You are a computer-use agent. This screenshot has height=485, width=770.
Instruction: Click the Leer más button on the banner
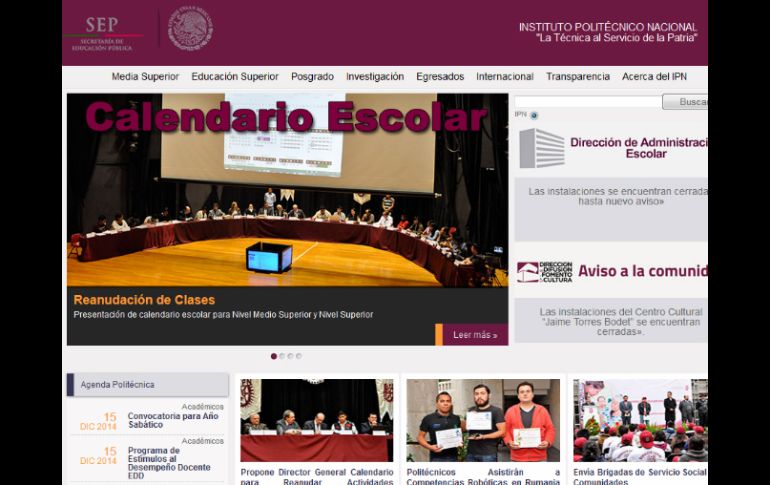tap(474, 335)
